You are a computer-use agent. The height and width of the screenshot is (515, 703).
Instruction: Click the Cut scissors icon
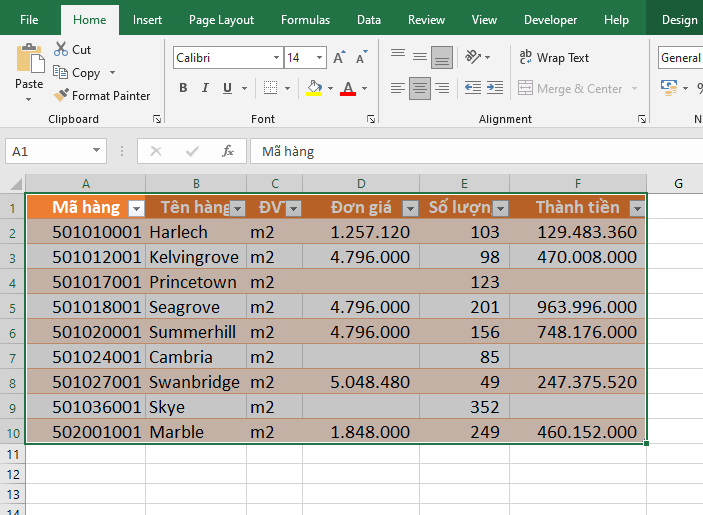tap(61, 49)
